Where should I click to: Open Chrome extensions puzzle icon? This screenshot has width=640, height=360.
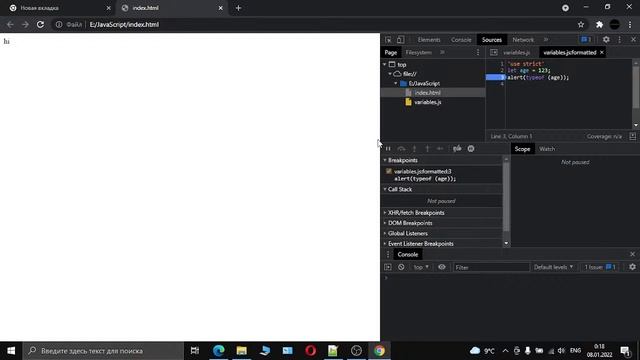point(599,24)
